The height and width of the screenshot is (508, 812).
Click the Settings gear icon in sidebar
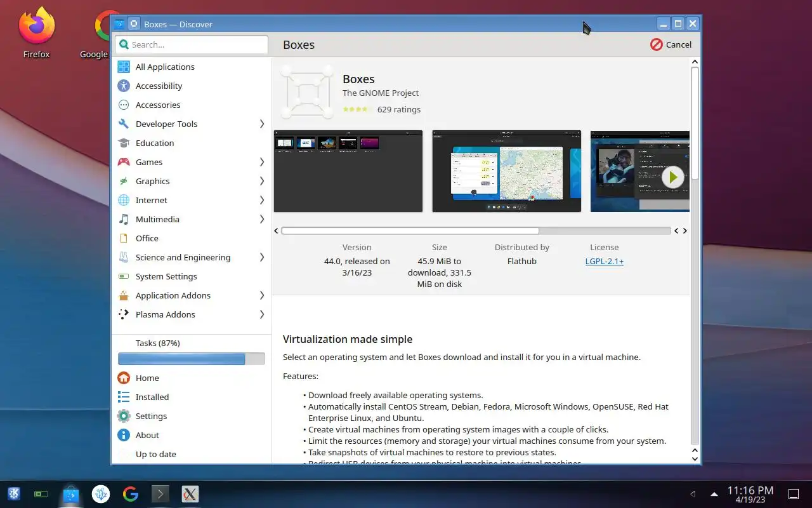[x=124, y=416]
